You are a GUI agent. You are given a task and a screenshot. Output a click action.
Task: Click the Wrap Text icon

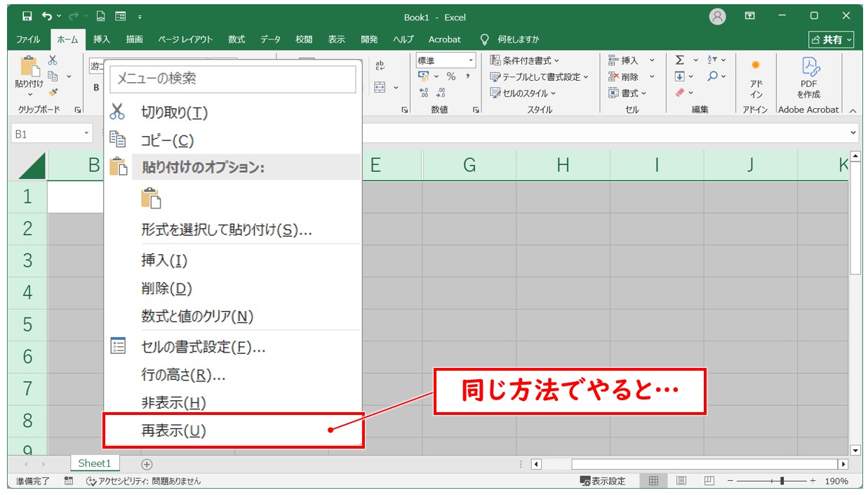tap(380, 65)
